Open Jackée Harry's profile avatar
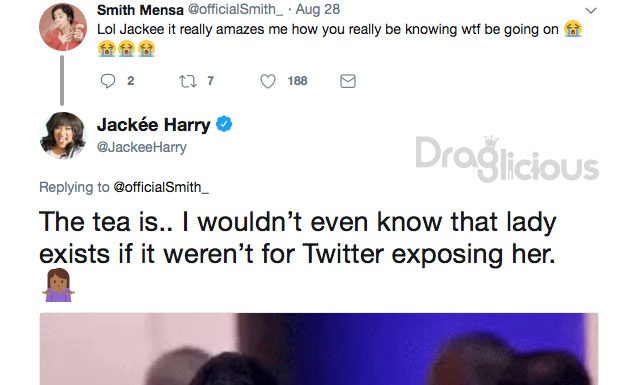Screen dimensions: 637x385 pos(63,135)
